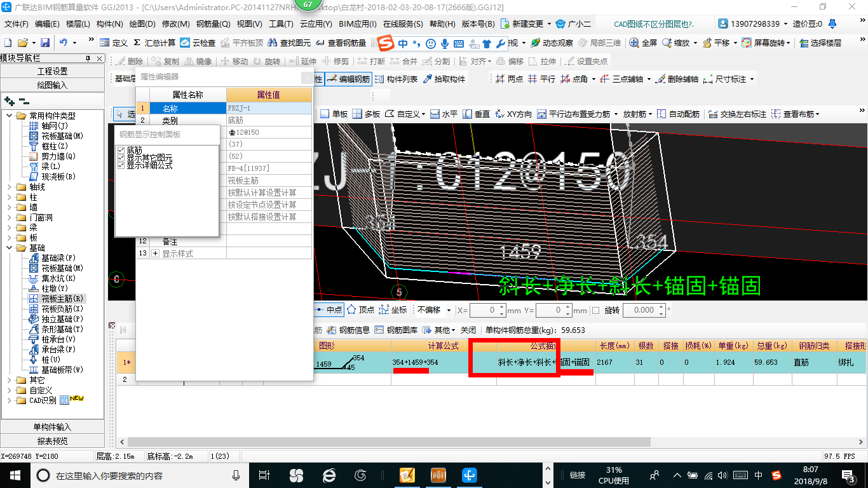The height and width of the screenshot is (488, 868).
Task: Click 查看钢筋量 view rebar quantity
Action: [x=341, y=43]
